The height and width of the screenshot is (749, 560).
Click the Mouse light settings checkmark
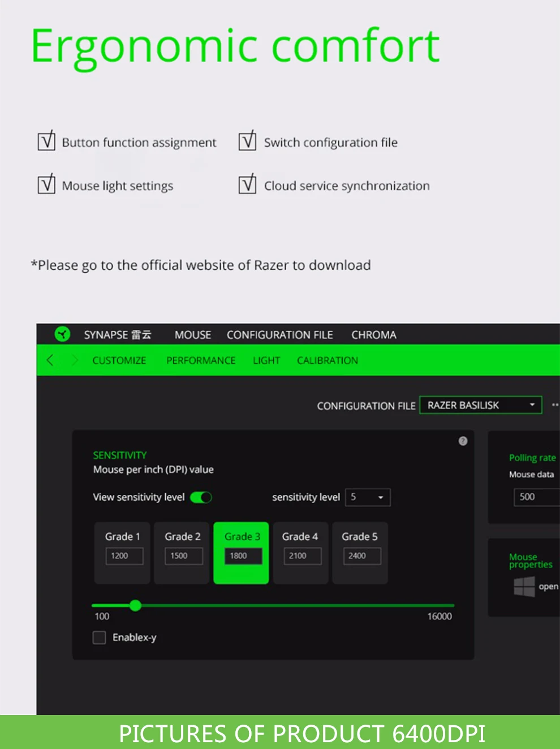pos(46,183)
